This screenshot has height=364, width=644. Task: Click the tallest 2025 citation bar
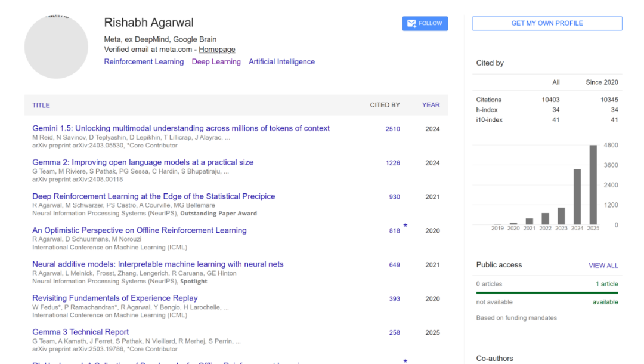click(593, 185)
